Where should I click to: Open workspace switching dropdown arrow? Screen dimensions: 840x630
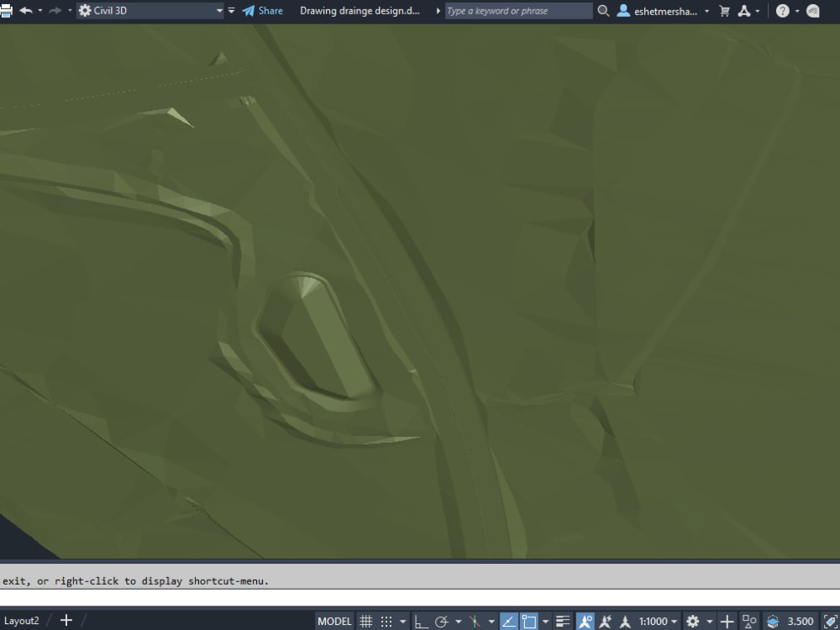coord(709,622)
